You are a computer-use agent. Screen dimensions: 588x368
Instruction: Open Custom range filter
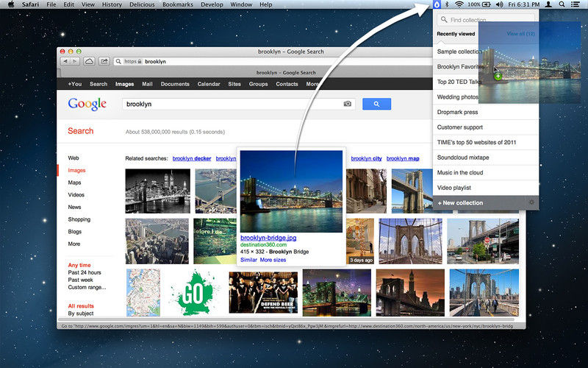pos(87,287)
